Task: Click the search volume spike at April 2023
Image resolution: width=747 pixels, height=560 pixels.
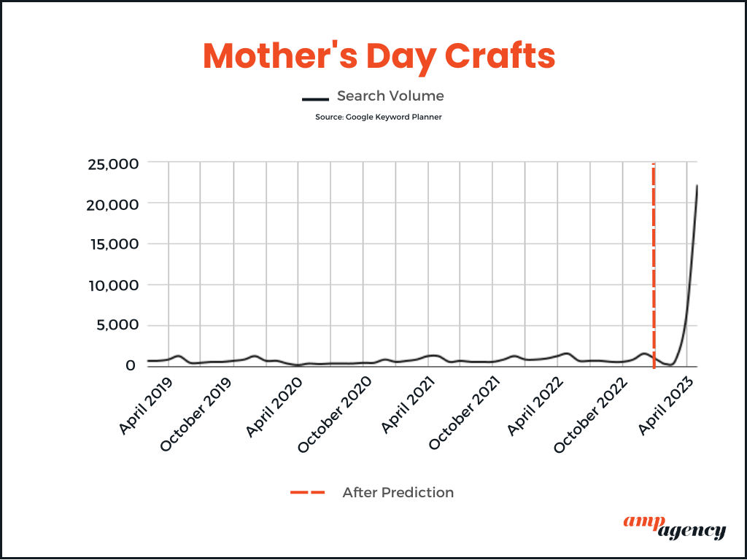Action: [692, 267]
